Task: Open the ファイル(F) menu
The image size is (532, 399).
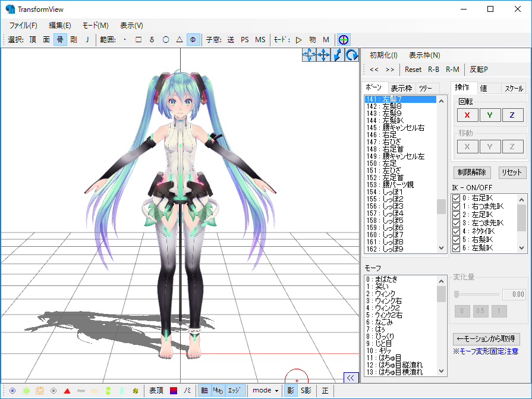Action: pyautogui.click(x=22, y=26)
